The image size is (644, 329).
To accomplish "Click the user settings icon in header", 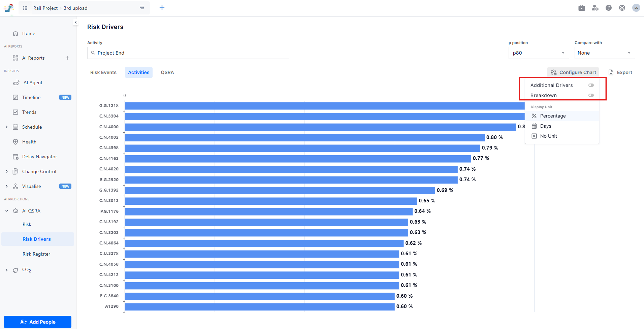I will point(595,8).
